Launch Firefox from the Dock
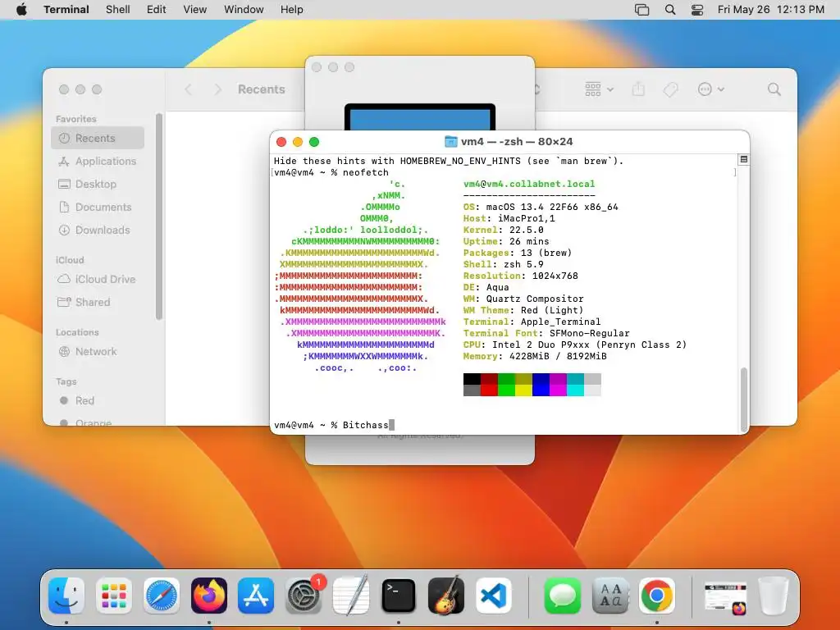The height and width of the screenshot is (630, 840). click(209, 596)
